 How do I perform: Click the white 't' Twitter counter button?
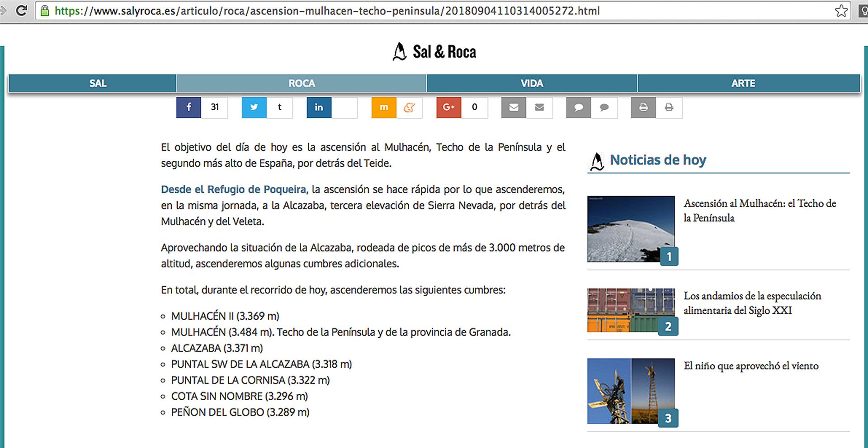[x=280, y=107]
